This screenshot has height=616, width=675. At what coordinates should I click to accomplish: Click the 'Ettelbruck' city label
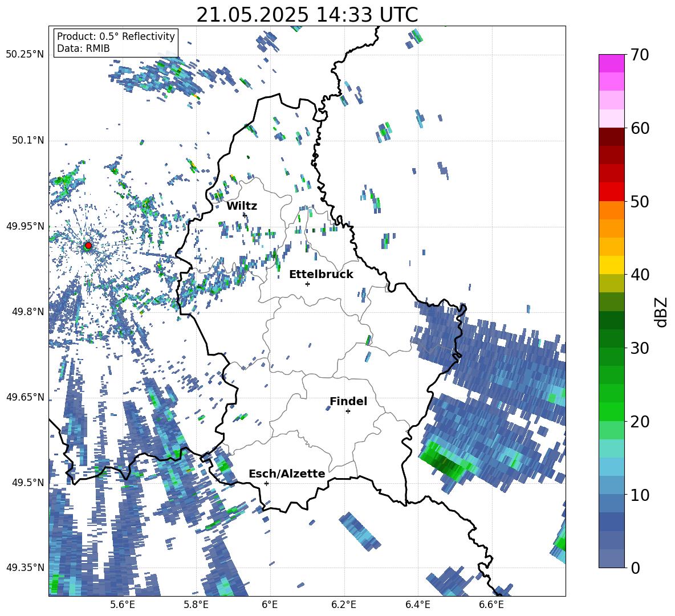(321, 275)
